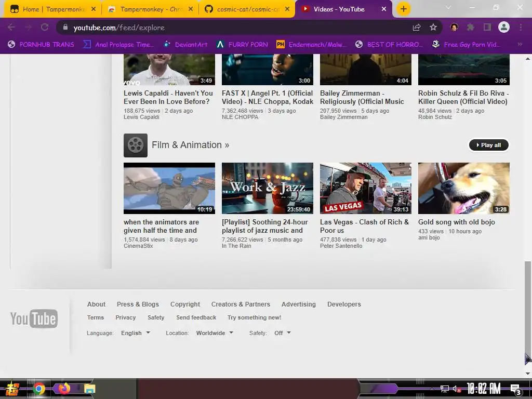Open the dog thumbnail for Gold song
This screenshot has width=532, height=399.
463,188
